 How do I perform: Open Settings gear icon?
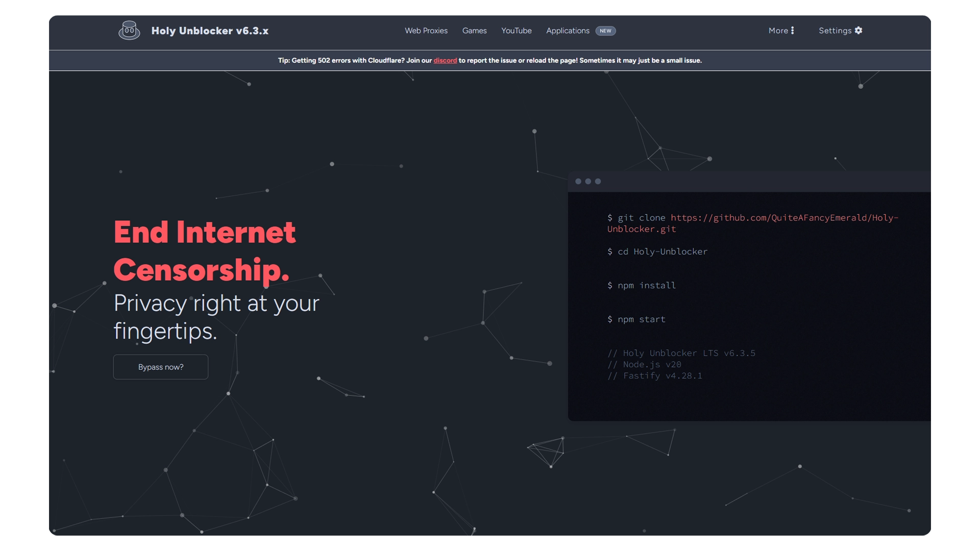point(860,30)
